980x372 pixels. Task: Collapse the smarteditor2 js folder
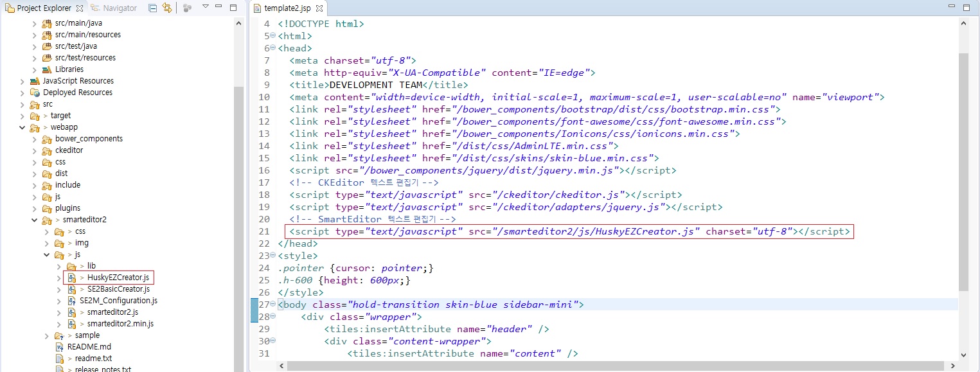47,254
